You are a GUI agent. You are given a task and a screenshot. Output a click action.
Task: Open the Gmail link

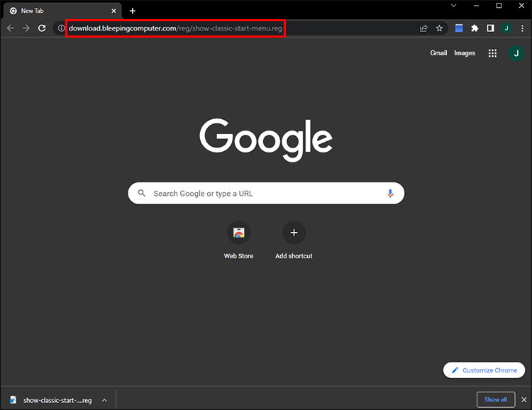click(x=438, y=53)
